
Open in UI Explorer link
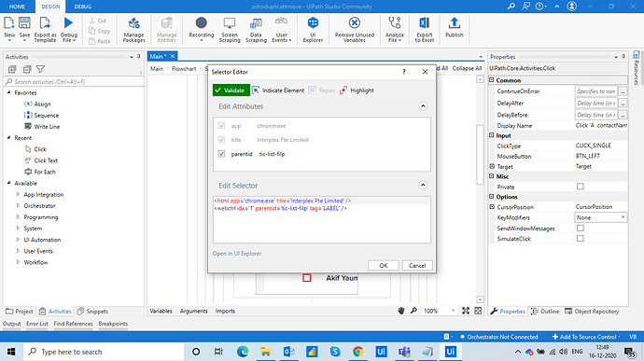237,254
